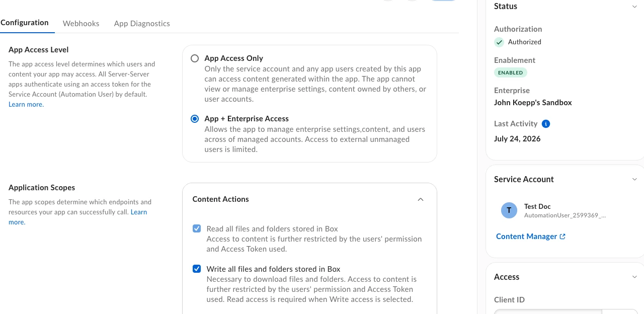Image resolution: width=644 pixels, height=314 pixels.
Task: Click the Client ID input field
Action: 548,311
